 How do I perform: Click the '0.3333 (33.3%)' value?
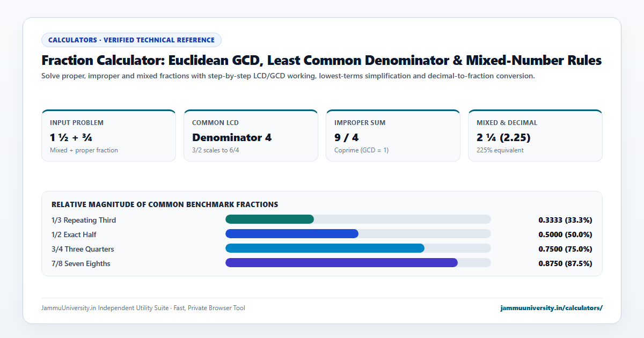pos(566,220)
